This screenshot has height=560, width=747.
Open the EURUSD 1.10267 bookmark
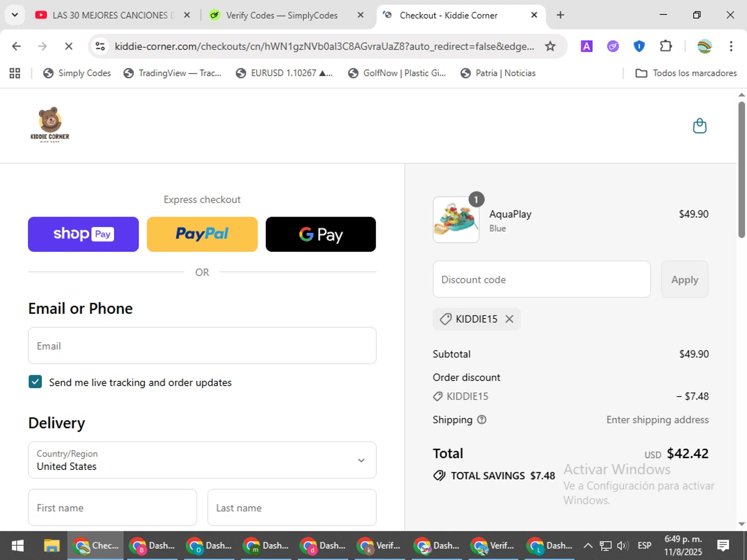pyautogui.click(x=284, y=73)
